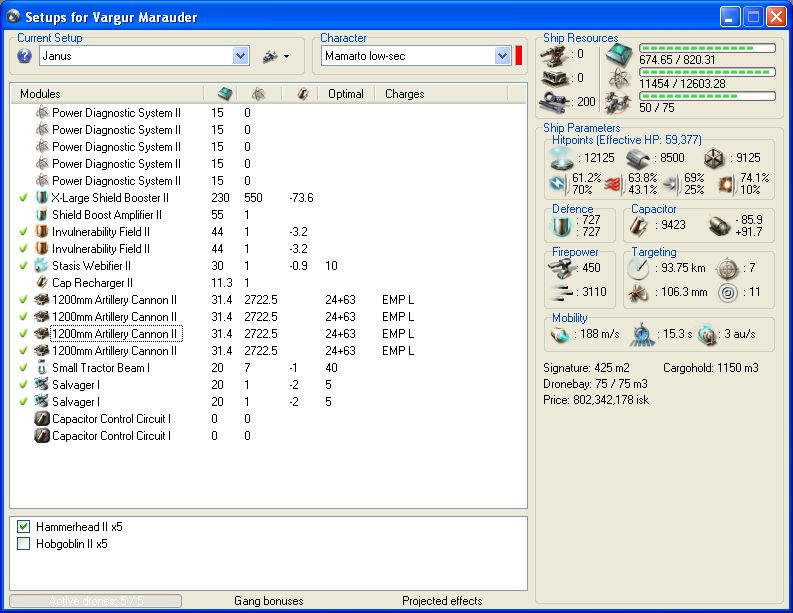The height and width of the screenshot is (613, 793).
Task: Toggle the green checkmark beside Stasis Webifier II
Action: [23, 266]
